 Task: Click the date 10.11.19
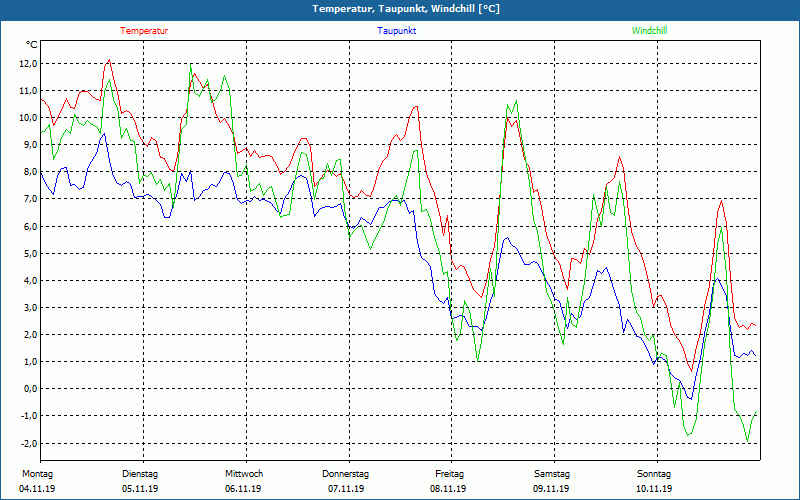655,489
